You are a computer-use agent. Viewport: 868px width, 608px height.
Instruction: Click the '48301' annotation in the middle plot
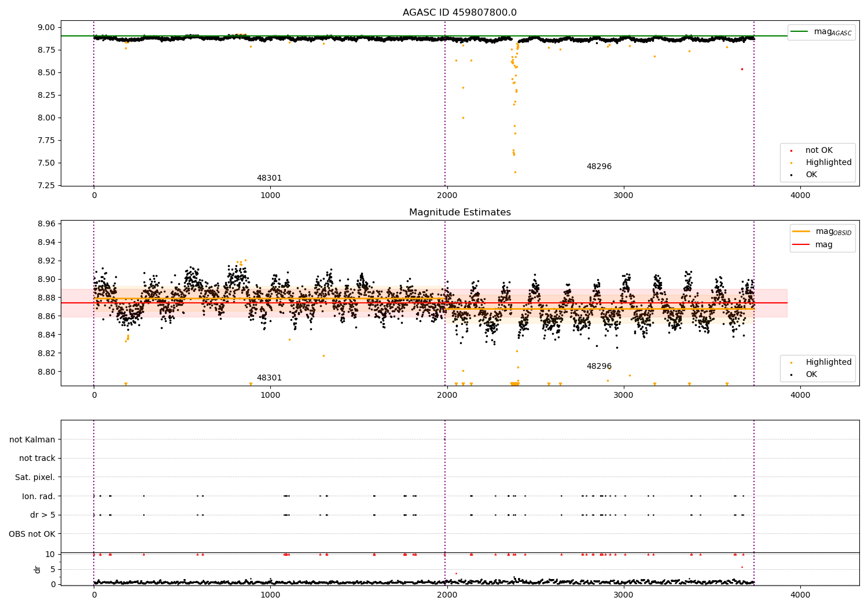[269, 378]
